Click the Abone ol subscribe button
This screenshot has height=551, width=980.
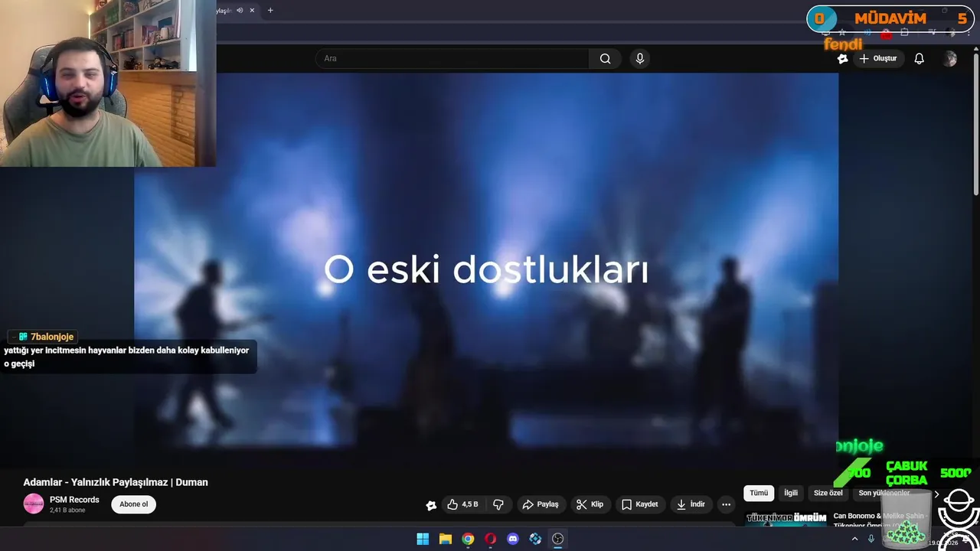point(133,504)
